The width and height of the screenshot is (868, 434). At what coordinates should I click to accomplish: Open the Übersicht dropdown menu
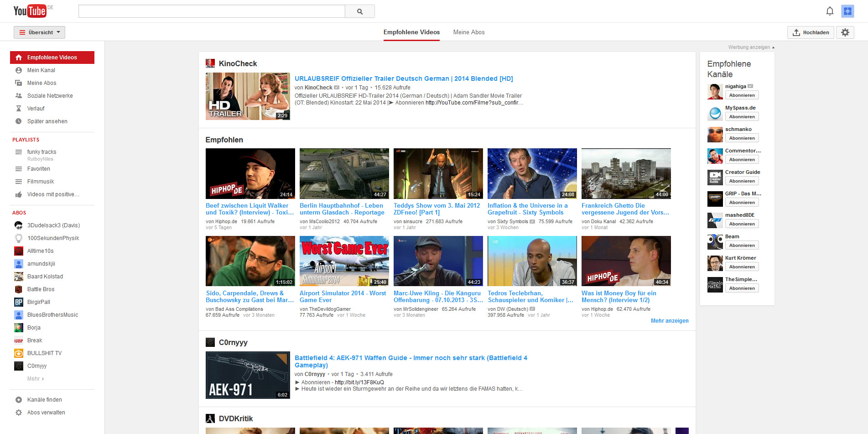pyautogui.click(x=39, y=32)
